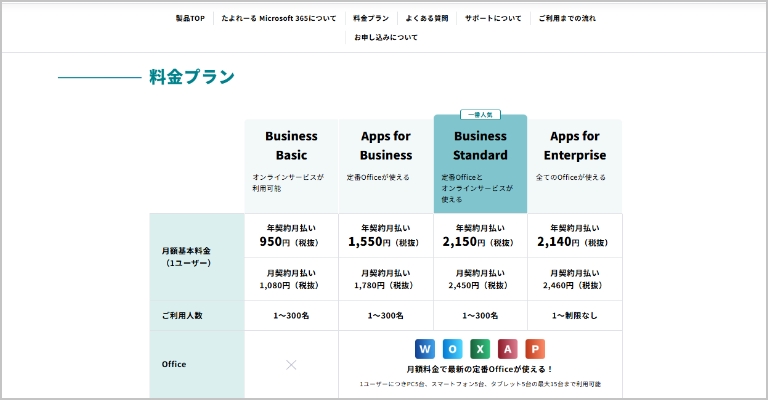
Task: Click 1〜300名 under Business Standard
Action: click(480, 316)
